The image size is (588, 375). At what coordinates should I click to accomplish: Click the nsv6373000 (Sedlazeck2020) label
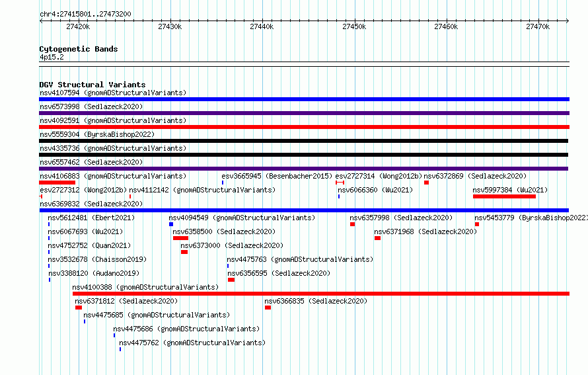232,245
